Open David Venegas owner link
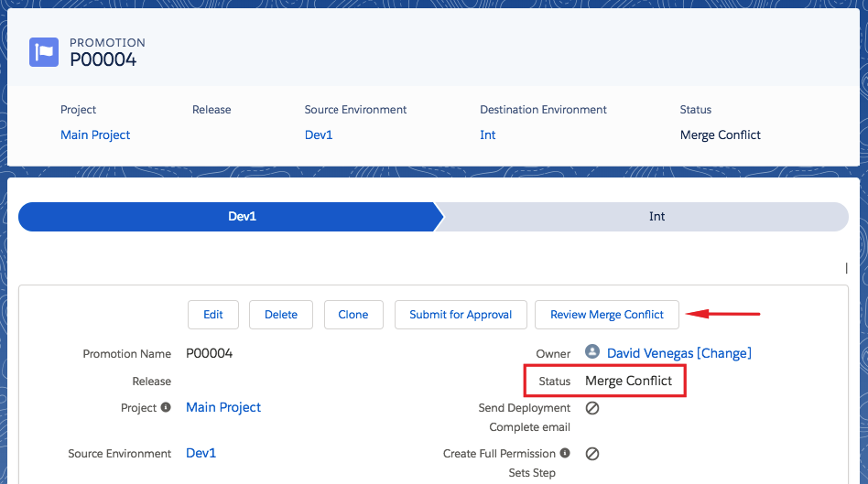This screenshot has height=484, width=868. click(650, 353)
